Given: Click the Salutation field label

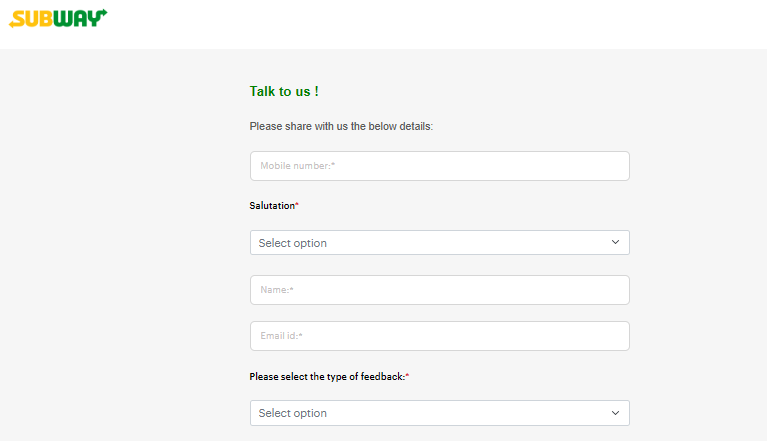Looking at the screenshot, I should point(271,205).
